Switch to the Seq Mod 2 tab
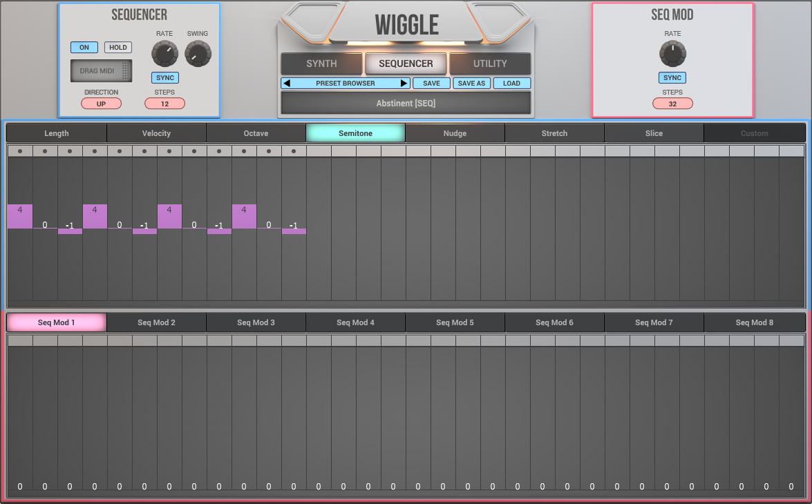Image resolution: width=812 pixels, height=504 pixels. pyautogui.click(x=156, y=322)
